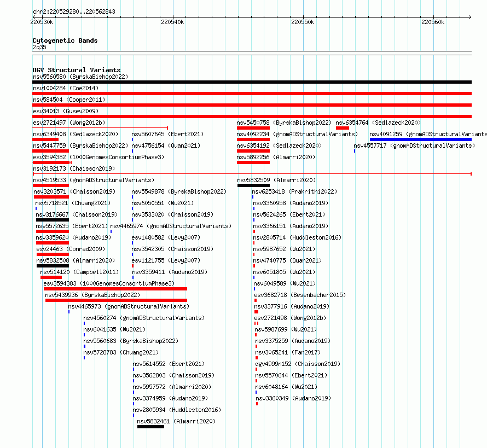Screen dimensions: 487x448
Task: Click nsv5439936 (ByrskaBishop2022) label
Action: 92,295
